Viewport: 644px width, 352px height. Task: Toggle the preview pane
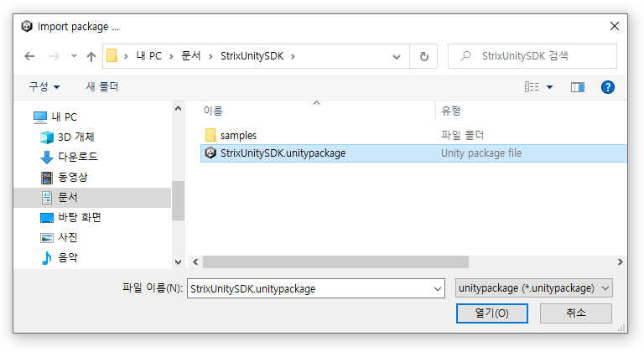coord(578,87)
